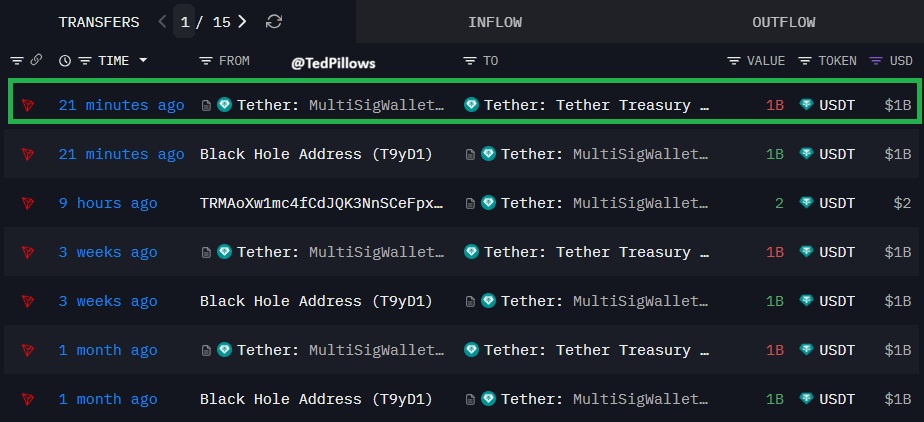Refresh the transfers list

tap(274, 22)
